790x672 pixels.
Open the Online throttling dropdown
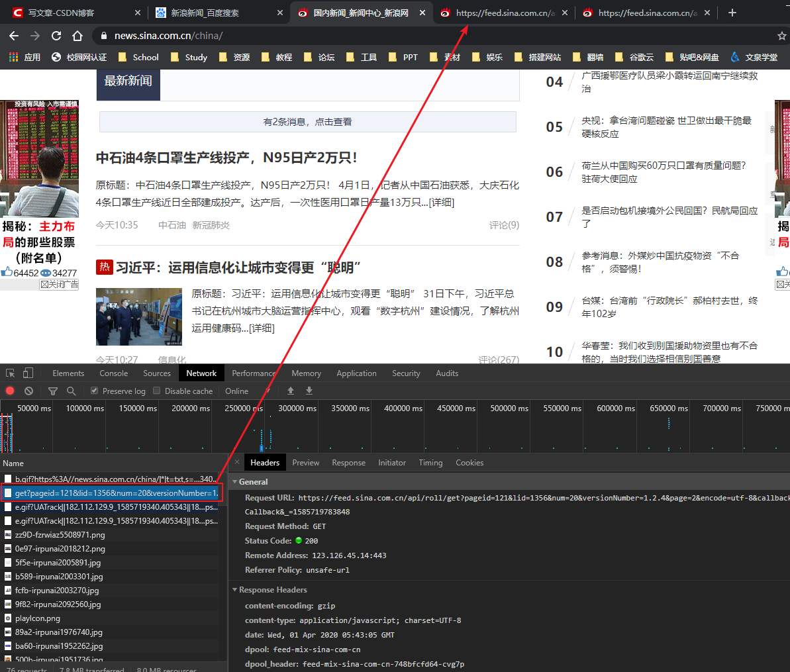(248, 391)
